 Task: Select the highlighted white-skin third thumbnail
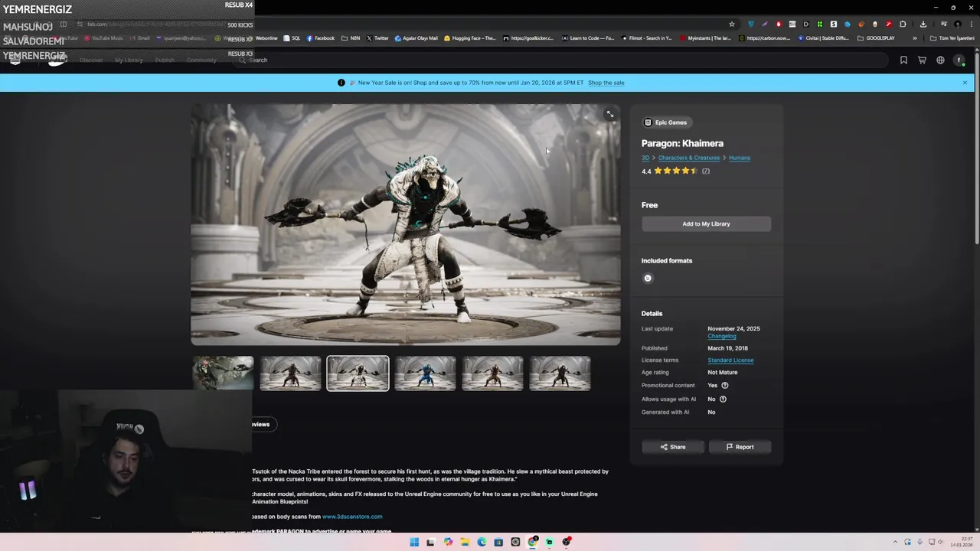[x=358, y=373]
